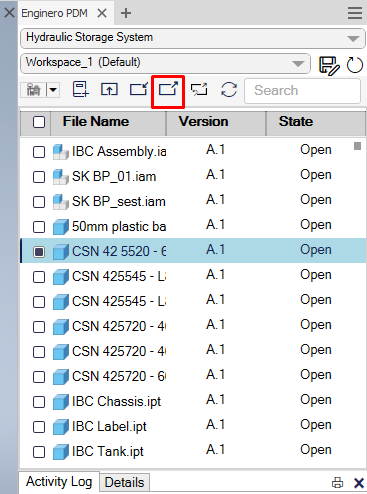
Task: Click the Search input field
Action: tap(302, 91)
